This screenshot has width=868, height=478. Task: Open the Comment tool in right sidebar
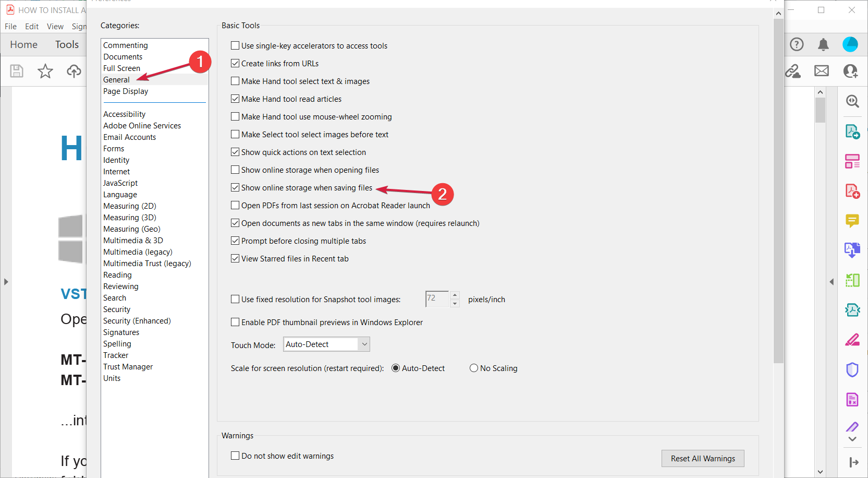tap(852, 221)
